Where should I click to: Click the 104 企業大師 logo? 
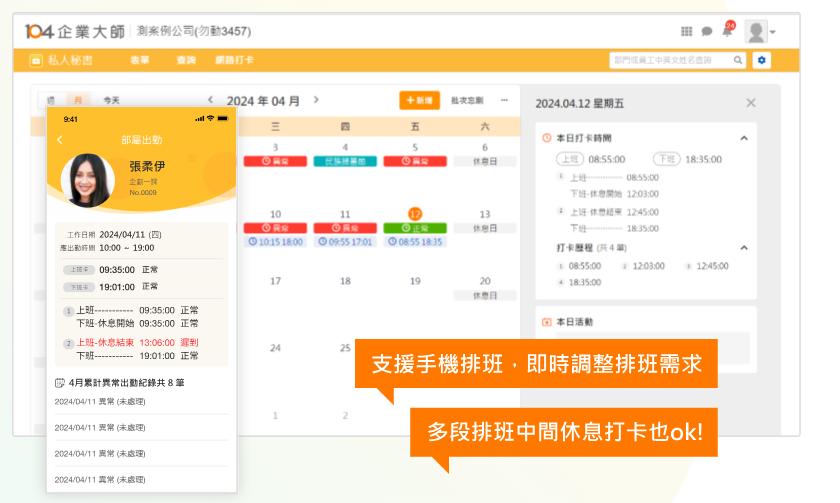tap(74, 32)
